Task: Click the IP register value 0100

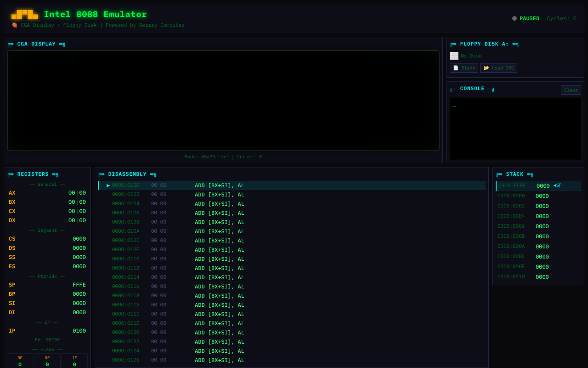Action: 79,331
